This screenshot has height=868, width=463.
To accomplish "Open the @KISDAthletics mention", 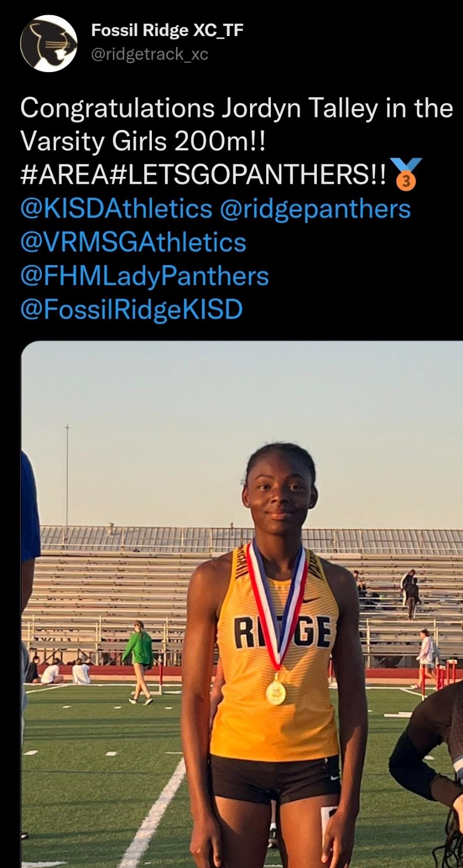I will (116, 209).
